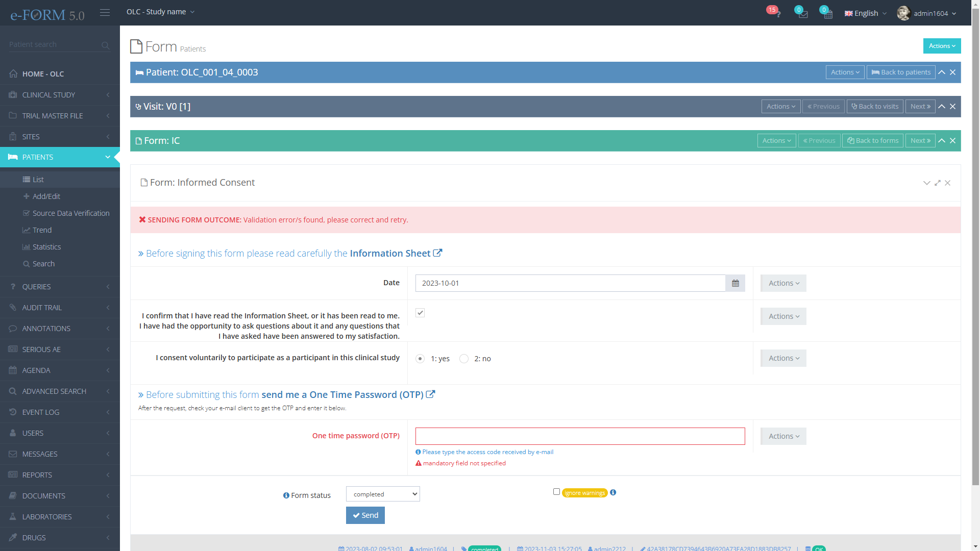
Task: Open the Source Data Verification menu item
Action: pyautogui.click(x=71, y=213)
